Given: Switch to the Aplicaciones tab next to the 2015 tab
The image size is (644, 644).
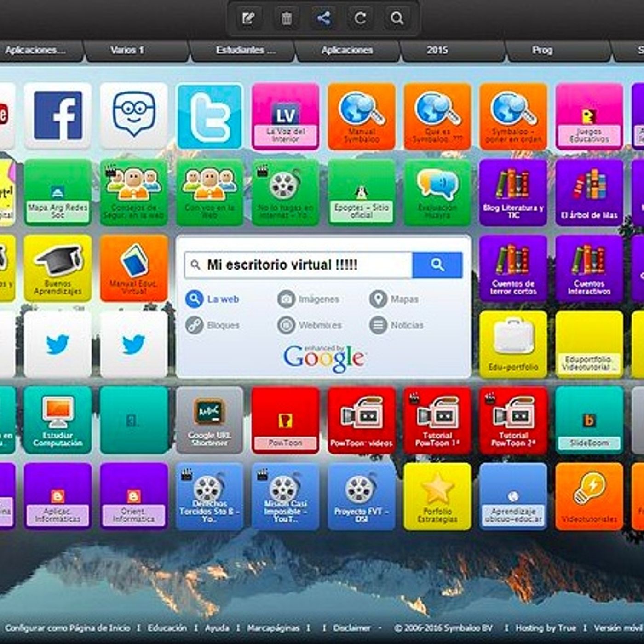Looking at the screenshot, I should [x=347, y=50].
